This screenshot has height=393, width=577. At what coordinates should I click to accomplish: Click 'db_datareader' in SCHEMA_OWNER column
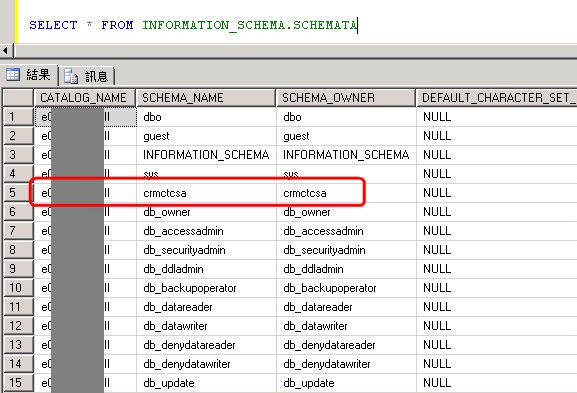[x=318, y=307]
